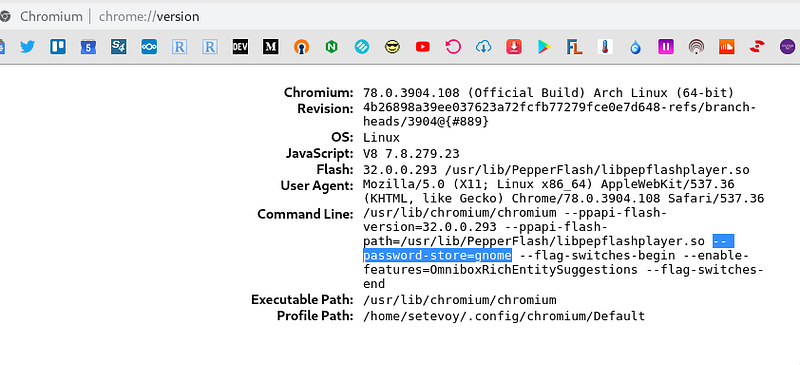Open the Medium M bookmark

coord(270,47)
